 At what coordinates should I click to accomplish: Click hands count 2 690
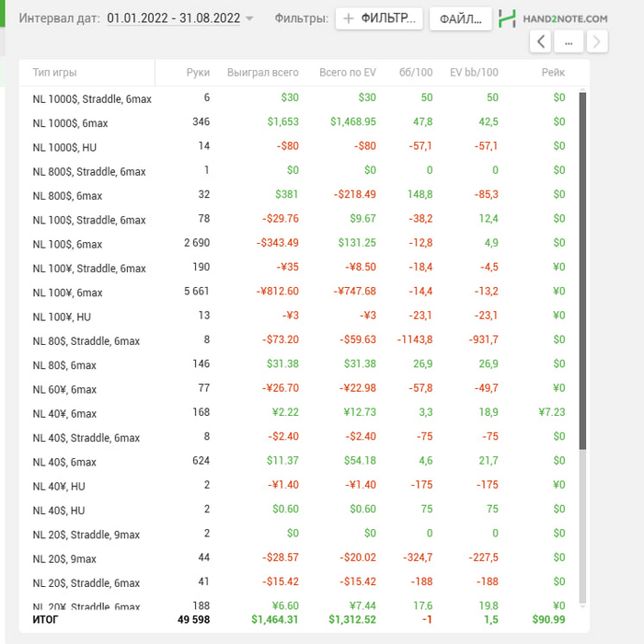197,243
